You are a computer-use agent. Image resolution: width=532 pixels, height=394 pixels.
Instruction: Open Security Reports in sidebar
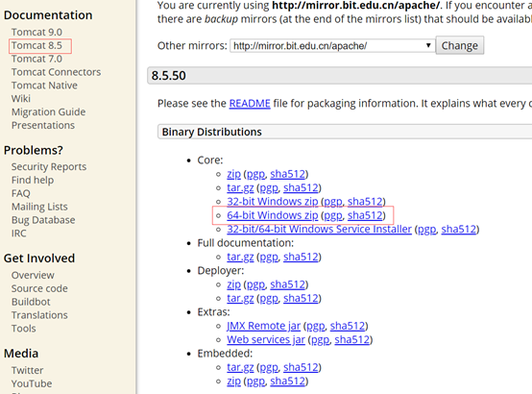pos(49,167)
